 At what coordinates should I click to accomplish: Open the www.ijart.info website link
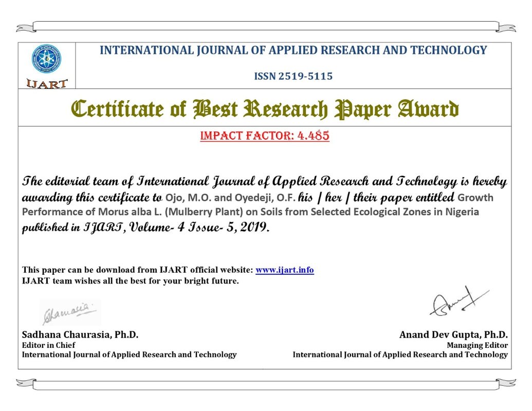click(285, 270)
